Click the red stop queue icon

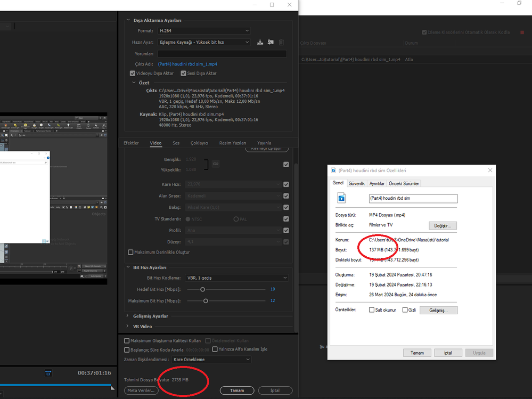pyautogui.click(x=522, y=32)
